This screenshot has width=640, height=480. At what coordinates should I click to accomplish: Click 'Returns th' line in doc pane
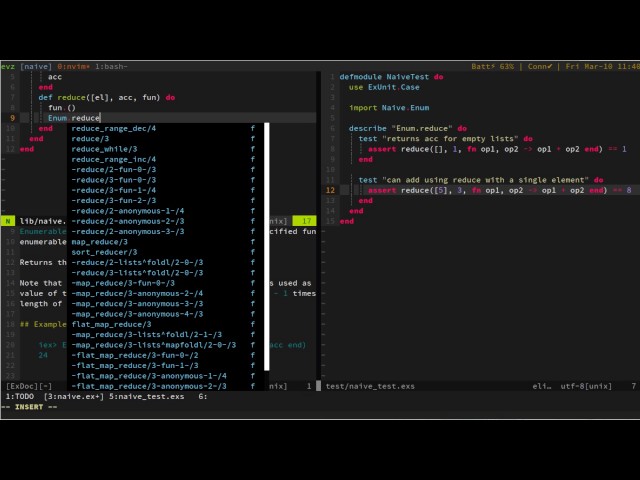click(x=43, y=262)
